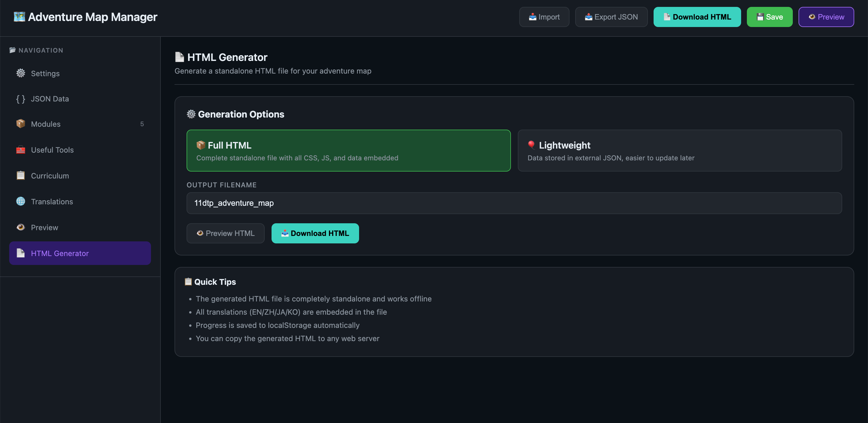Click the map icon beside Adventure Map Manager
868x423 pixels.
[20, 17]
